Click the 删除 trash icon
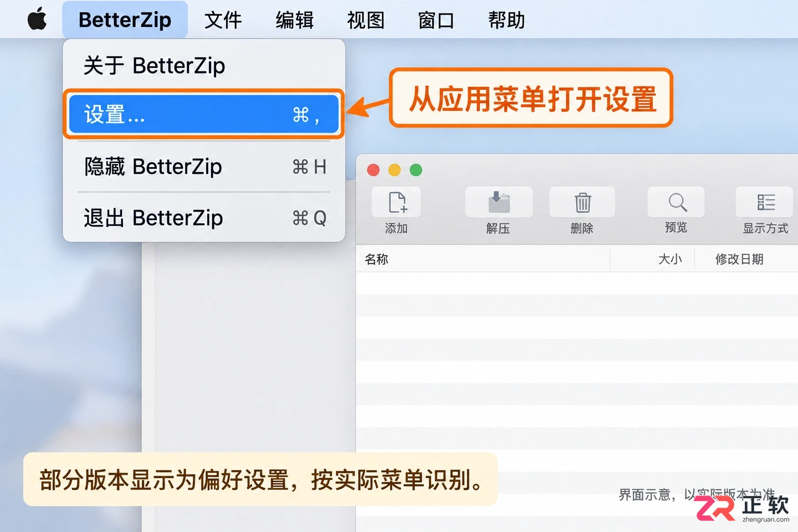798x532 pixels. tap(582, 202)
